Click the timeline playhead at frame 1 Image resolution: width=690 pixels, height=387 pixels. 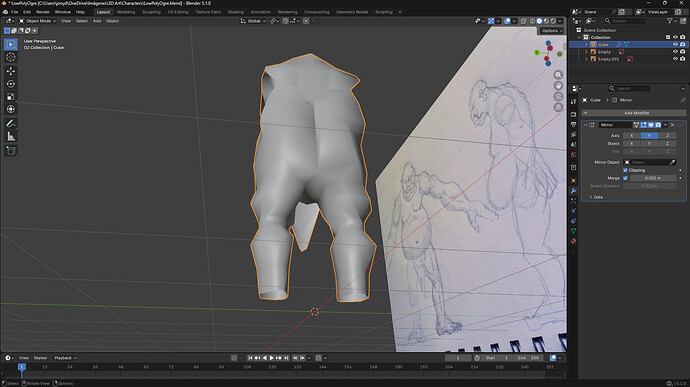(22, 366)
